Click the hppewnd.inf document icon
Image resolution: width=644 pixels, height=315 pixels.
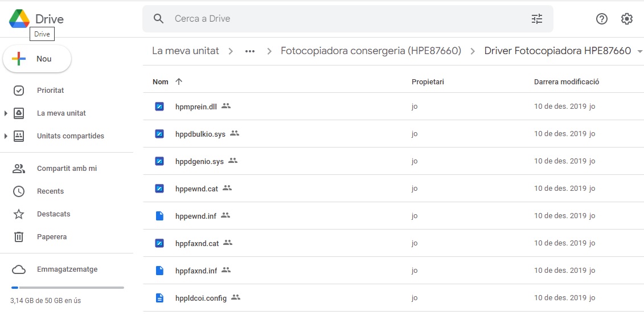point(160,216)
